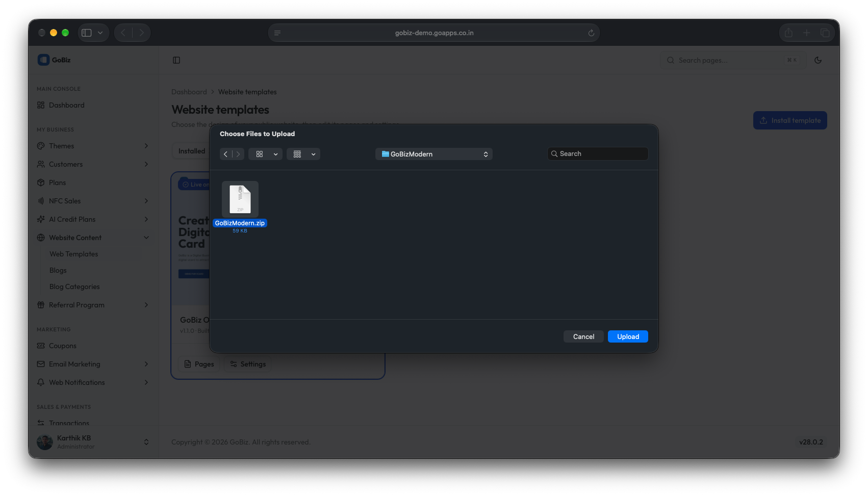Select the GoBizModern.zip file icon
Viewport: 868px width, 496px height.
point(240,199)
